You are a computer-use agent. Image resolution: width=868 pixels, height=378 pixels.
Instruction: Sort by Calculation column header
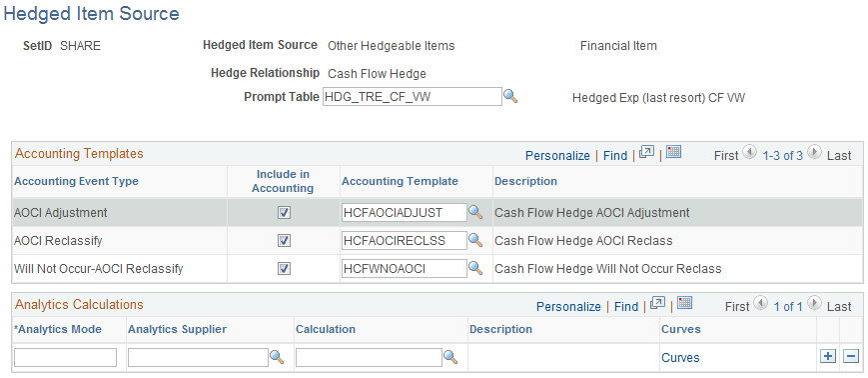326,329
